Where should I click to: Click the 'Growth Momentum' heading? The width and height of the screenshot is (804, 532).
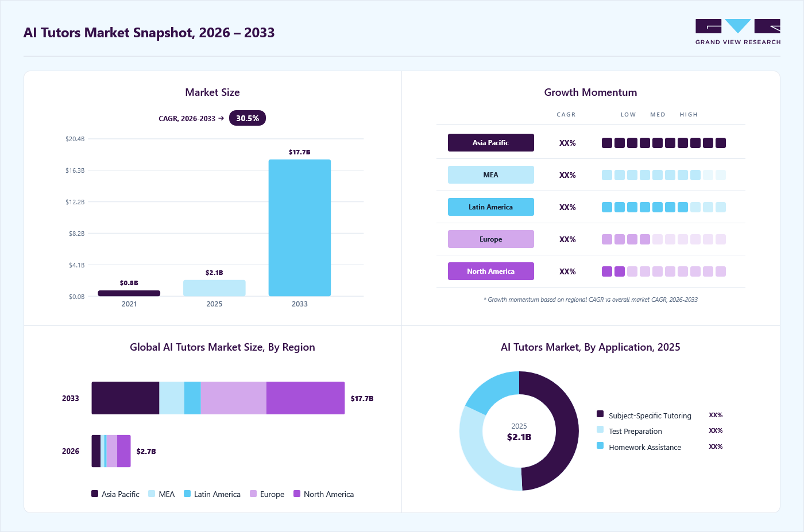pos(590,92)
